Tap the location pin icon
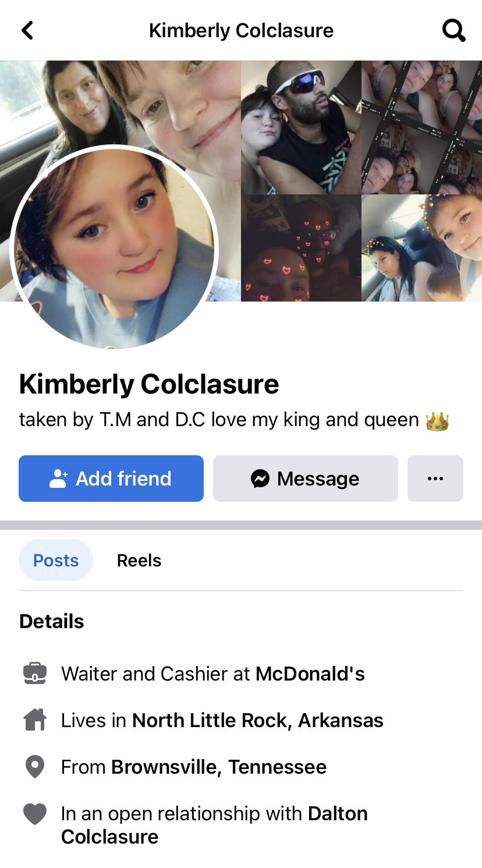The width and height of the screenshot is (482, 868). coord(35,767)
